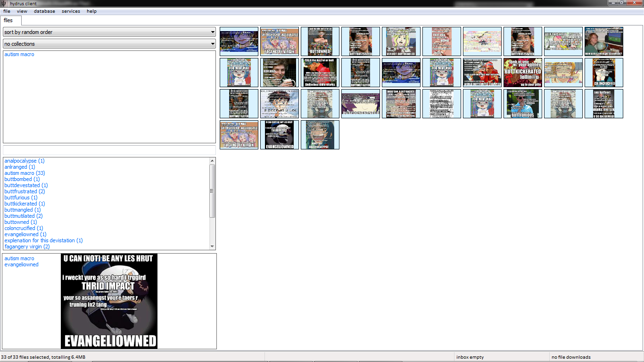This screenshot has width=644, height=362.
Task: Select the BUTTDEVESTATED thumbnail
Action: (361, 104)
